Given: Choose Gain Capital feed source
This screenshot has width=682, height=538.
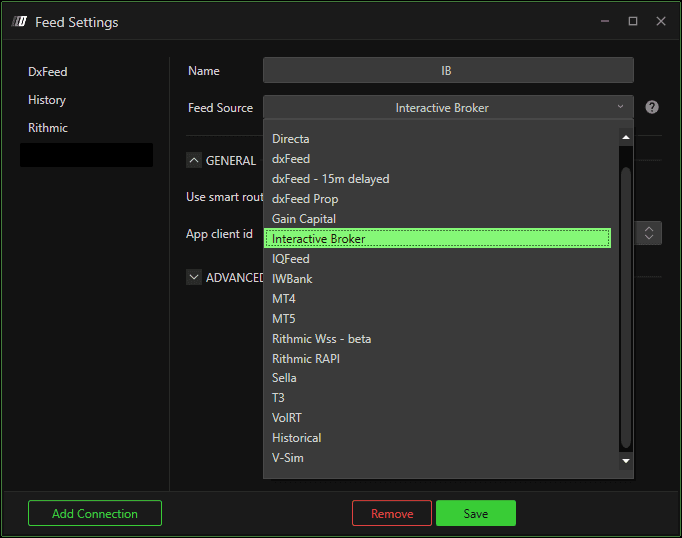Looking at the screenshot, I should [437, 219].
